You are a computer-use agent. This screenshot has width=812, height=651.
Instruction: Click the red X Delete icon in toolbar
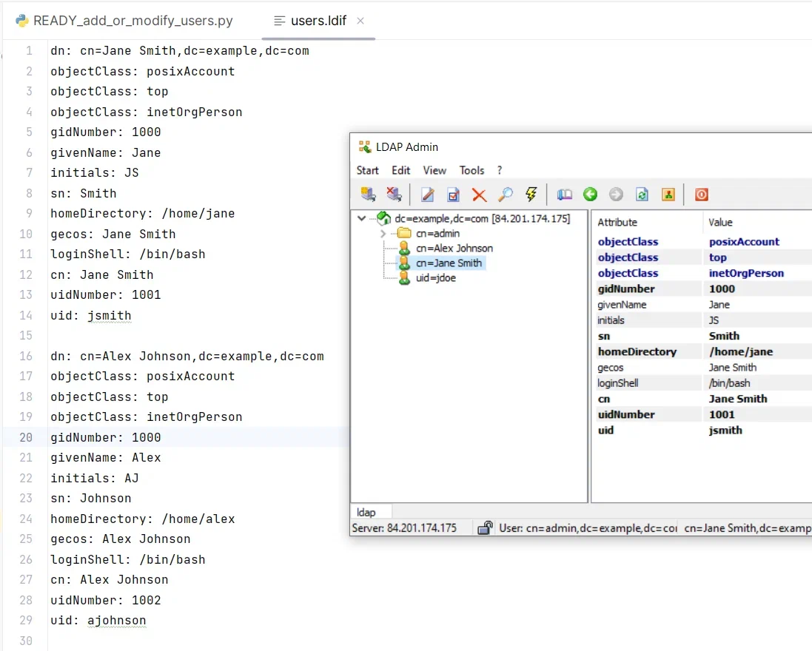(480, 195)
